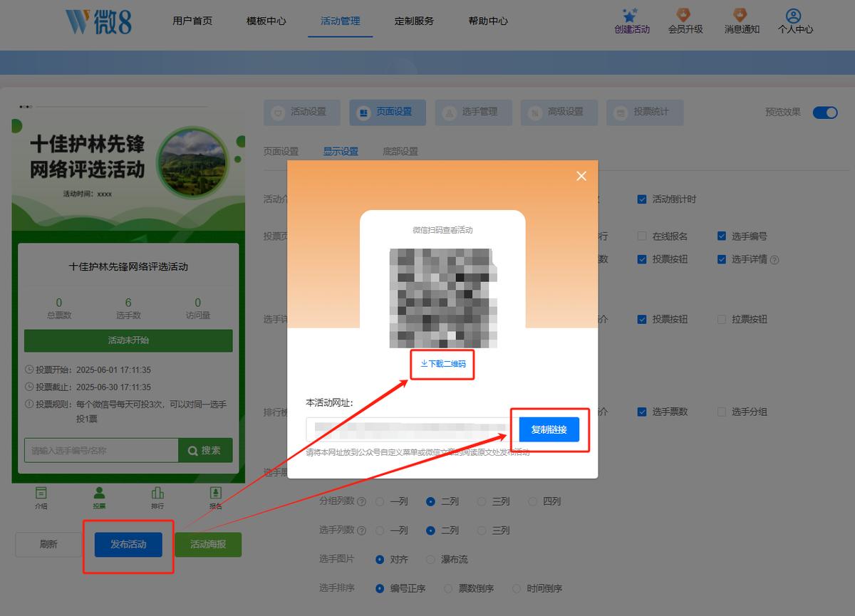The width and height of the screenshot is (855, 616).
Task: Select 瀑布流 image layout
Action: 430,560
